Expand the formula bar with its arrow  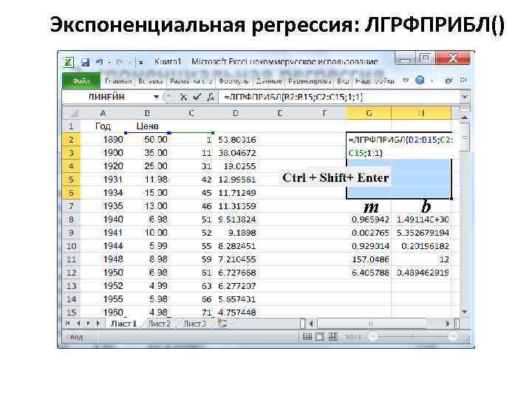pyautogui.click(x=465, y=98)
